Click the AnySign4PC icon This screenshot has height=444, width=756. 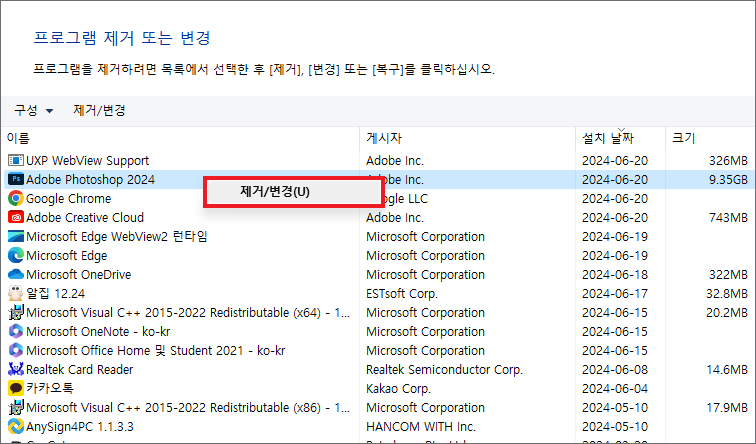tap(16, 426)
